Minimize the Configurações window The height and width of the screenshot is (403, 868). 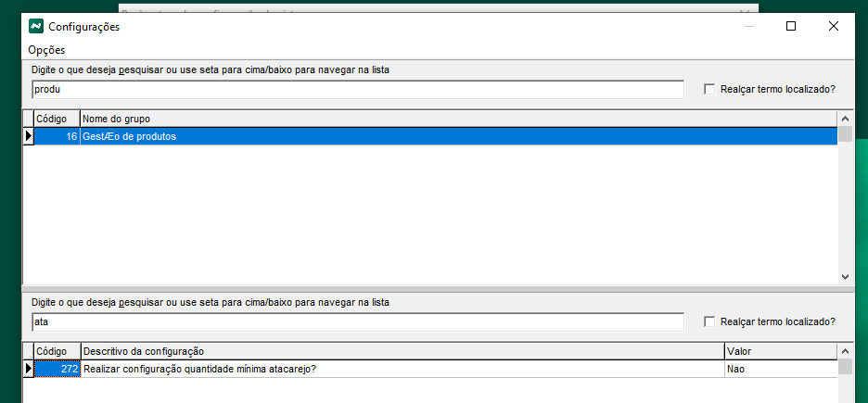coord(748,27)
